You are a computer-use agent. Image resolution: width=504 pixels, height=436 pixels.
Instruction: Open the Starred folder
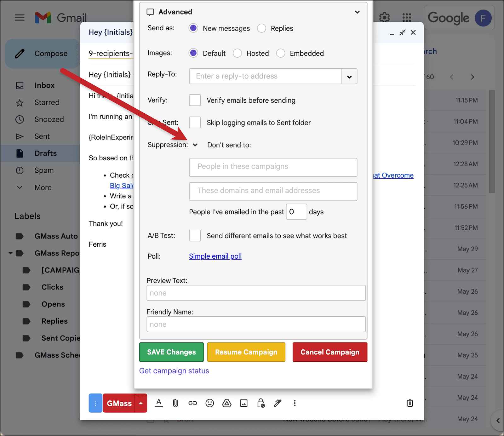click(47, 102)
